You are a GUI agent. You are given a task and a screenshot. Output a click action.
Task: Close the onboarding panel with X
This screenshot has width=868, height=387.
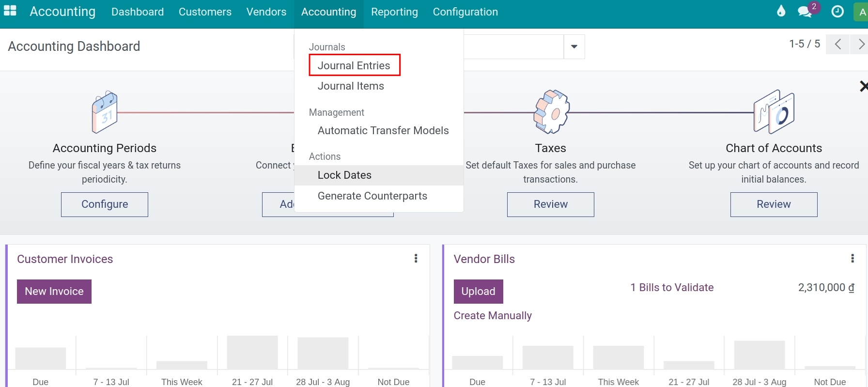[x=863, y=86]
